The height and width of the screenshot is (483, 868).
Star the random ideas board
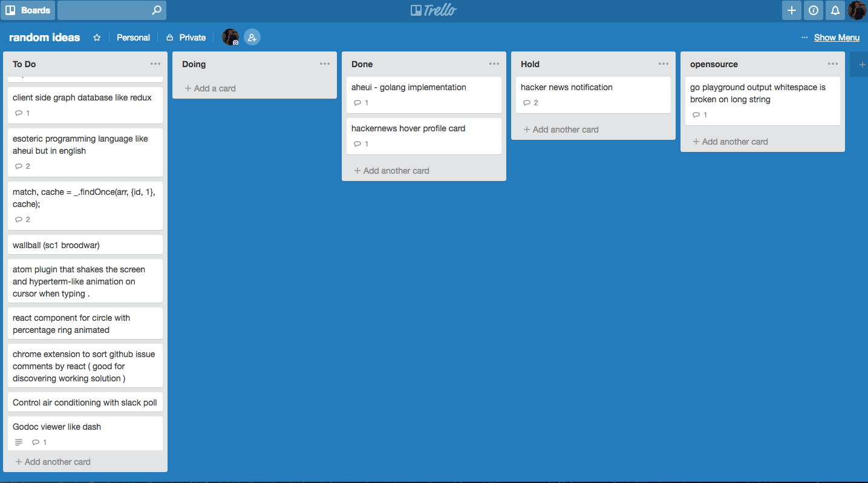(97, 38)
